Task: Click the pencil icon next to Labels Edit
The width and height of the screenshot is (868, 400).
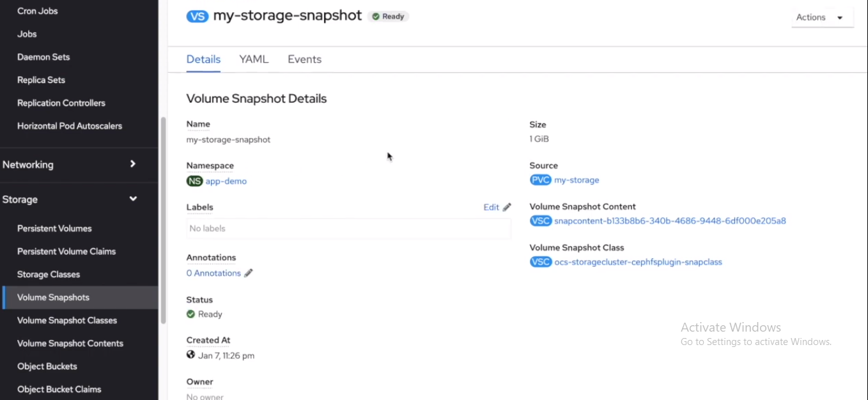Action: pos(507,207)
